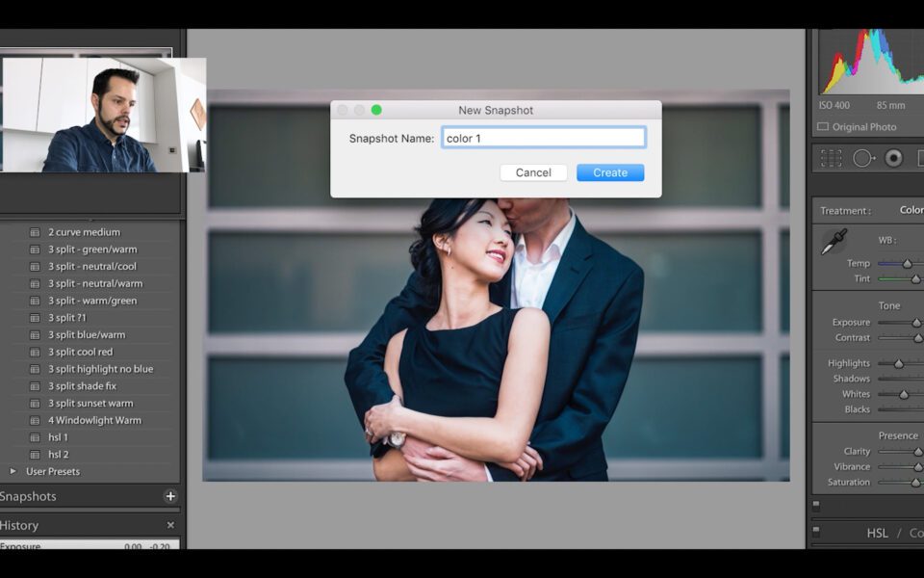Screen dimensions: 924x578
Task: Select the Exposure history step
Action: click(x=90, y=545)
